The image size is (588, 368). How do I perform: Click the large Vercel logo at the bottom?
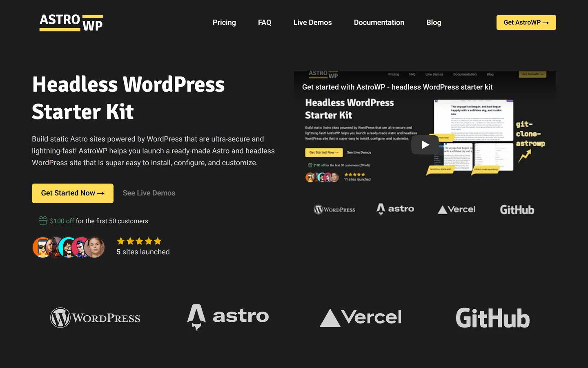[361, 317]
